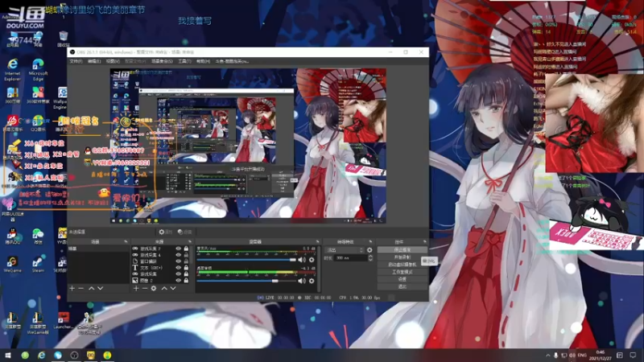Viewport: 644px width, 362px height.
Task: Click the 退出 exit button in Controls
Action: (x=402, y=286)
